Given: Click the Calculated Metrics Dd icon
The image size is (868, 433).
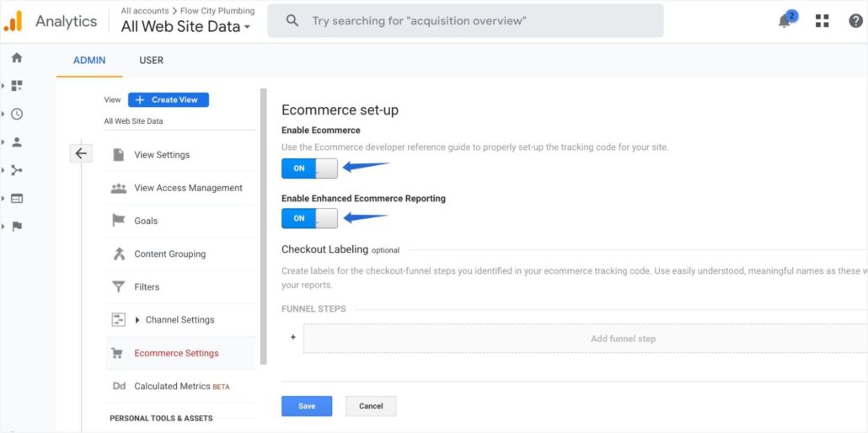Looking at the screenshot, I should pos(119,386).
